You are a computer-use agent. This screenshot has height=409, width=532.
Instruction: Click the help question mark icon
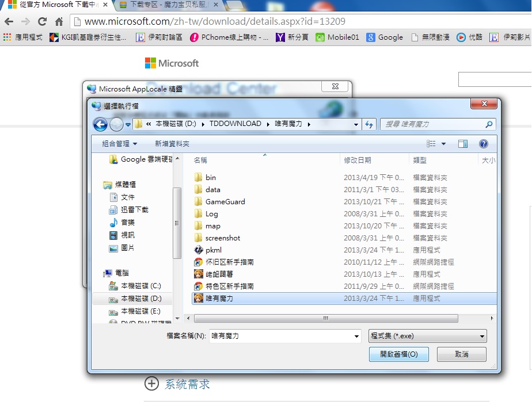pyautogui.click(x=483, y=144)
